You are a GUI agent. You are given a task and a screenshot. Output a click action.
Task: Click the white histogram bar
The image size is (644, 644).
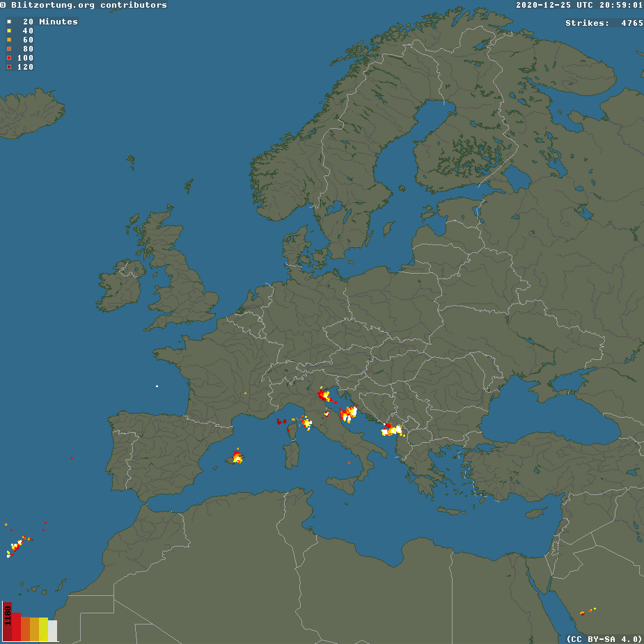[52, 631]
